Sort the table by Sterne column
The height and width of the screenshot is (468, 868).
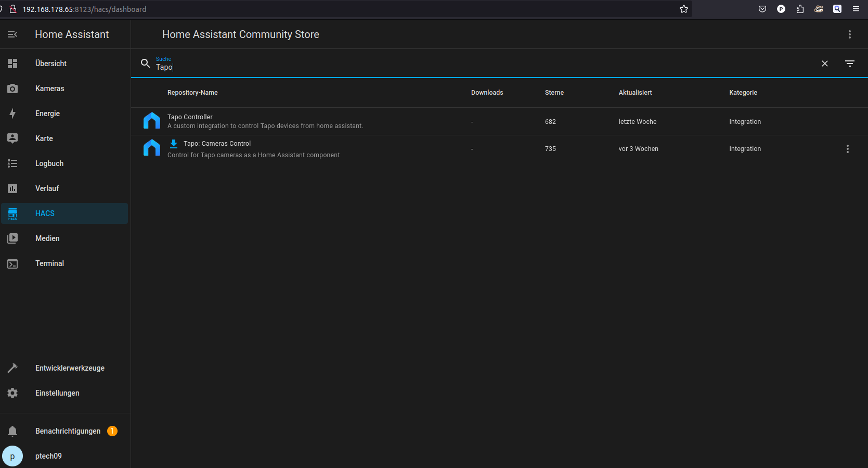[554, 93]
